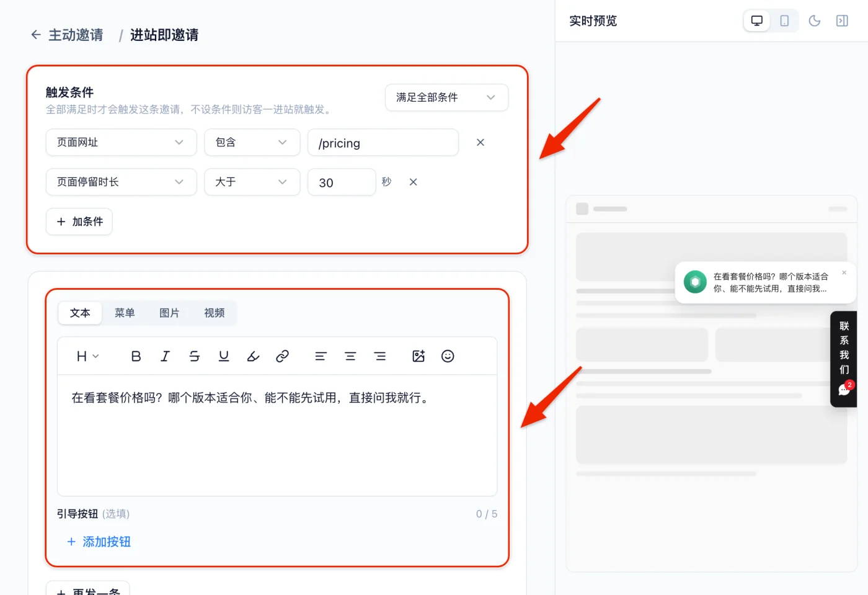Switch preview to mobile view
Viewport: 868px width, 595px height.
[784, 21]
